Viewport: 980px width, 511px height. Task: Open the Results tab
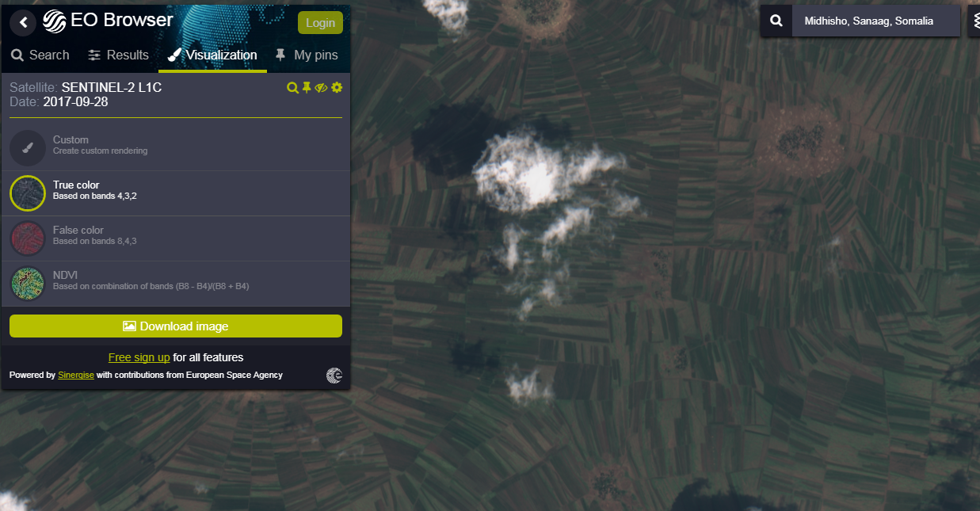[118, 55]
